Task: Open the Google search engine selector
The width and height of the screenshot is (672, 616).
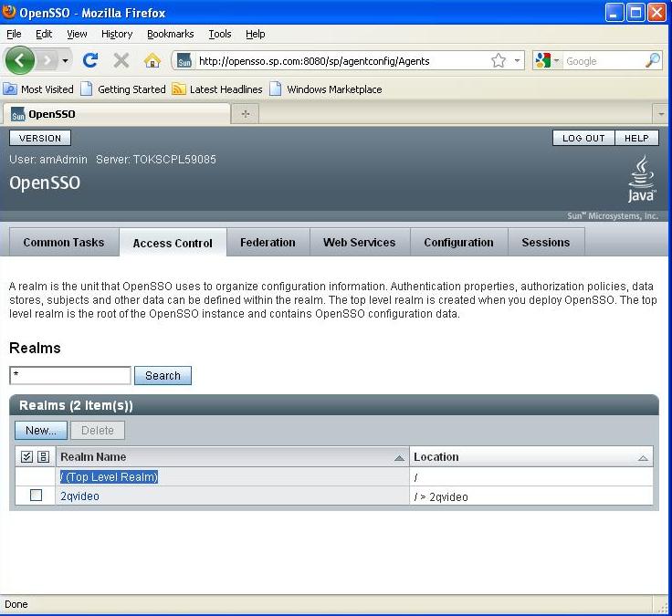Action: [x=547, y=60]
